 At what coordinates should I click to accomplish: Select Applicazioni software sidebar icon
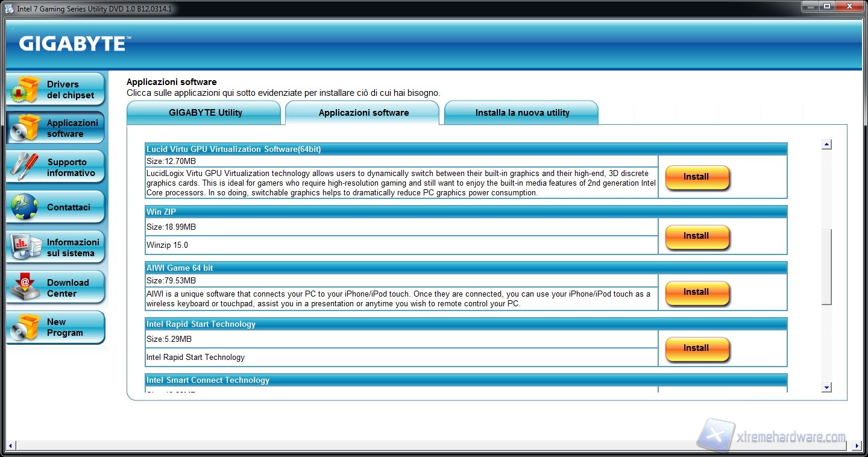click(x=25, y=128)
